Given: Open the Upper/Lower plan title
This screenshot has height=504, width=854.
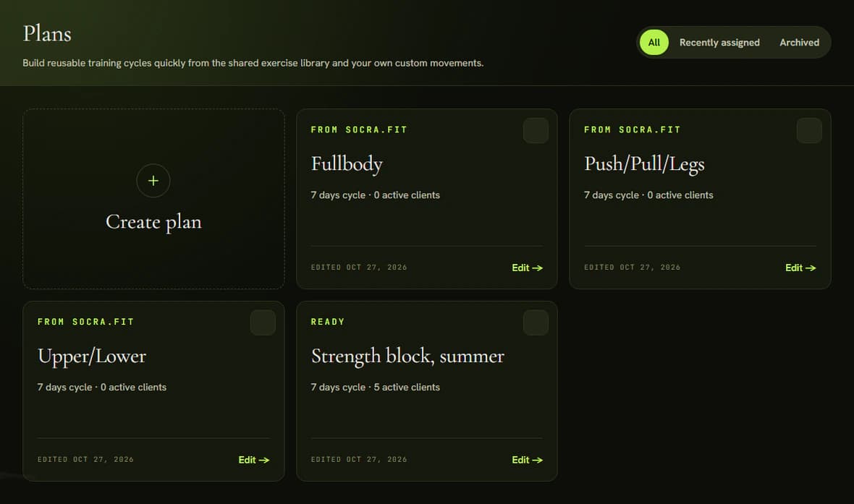Looking at the screenshot, I should pyautogui.click(x=91, y=356).
